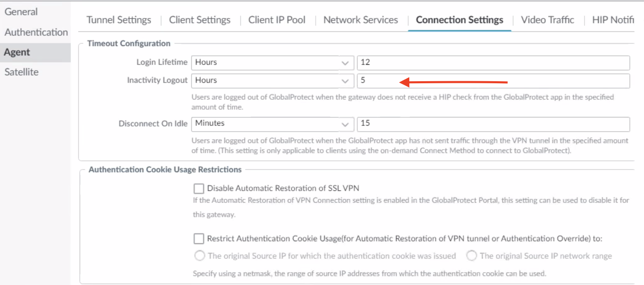Image resolution: width=644 pixels, height=285 pixels.
Task: Select General in the left sidebar
Action: (x=21, y=12)
